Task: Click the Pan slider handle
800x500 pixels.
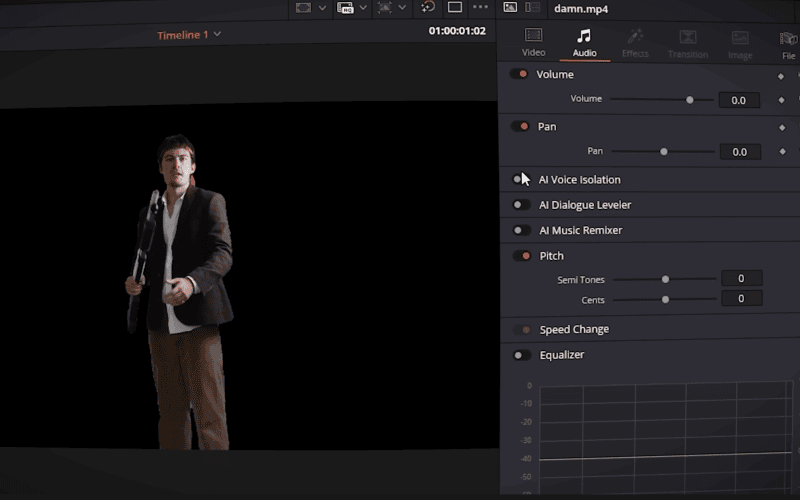Action: [x=664, y=152]
